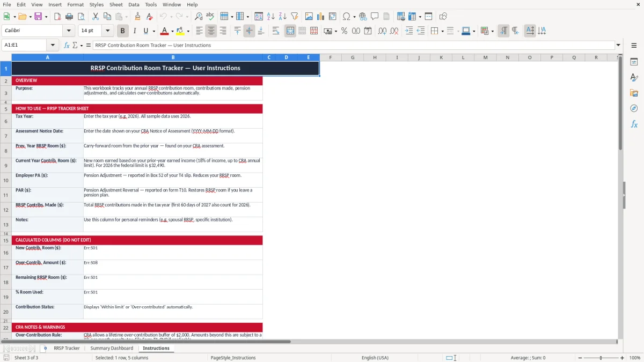This screenshot has width=644, height=362.
Task: Open the font name dropdown
Action: point(68,31)
